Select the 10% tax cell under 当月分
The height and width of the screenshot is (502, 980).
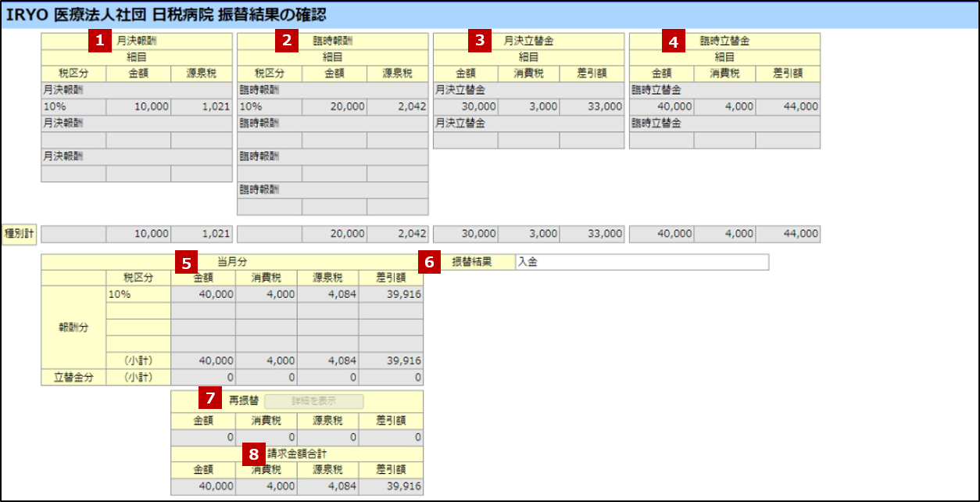(120, 294)
